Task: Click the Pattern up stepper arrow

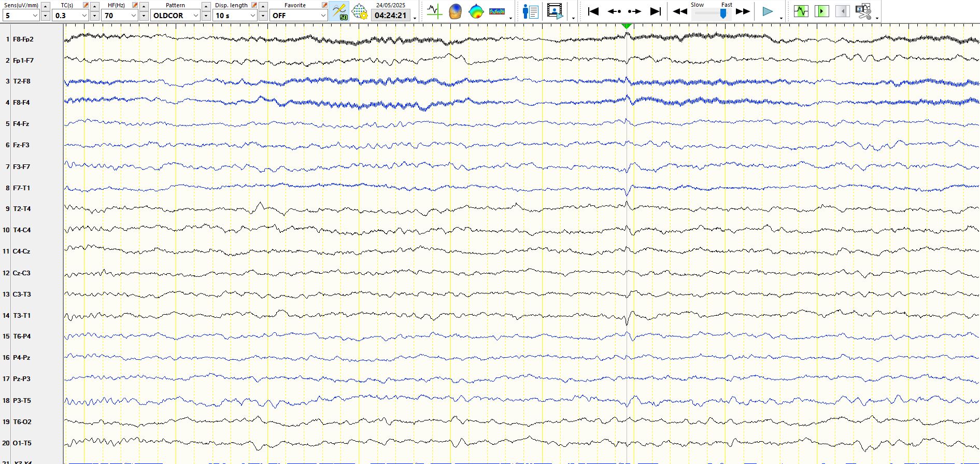Action: [x=206, y=6]
